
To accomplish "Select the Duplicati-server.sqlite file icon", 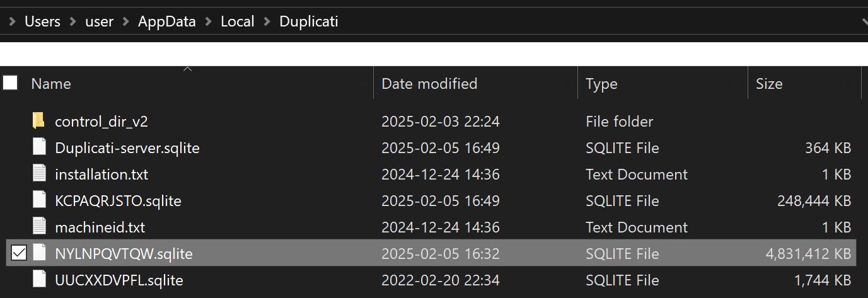I will (x=39, y=147).
